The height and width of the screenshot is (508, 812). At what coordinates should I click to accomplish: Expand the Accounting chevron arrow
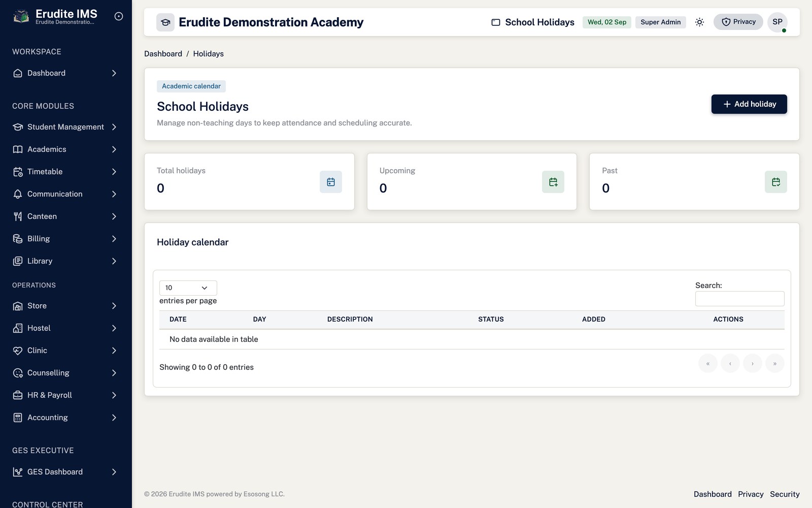click(114, 418)
